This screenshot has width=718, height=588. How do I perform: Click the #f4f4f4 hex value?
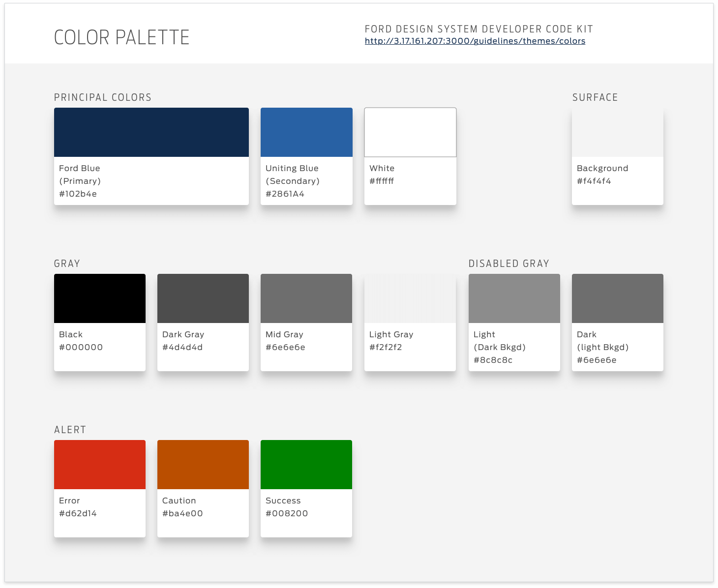[594, 181]
